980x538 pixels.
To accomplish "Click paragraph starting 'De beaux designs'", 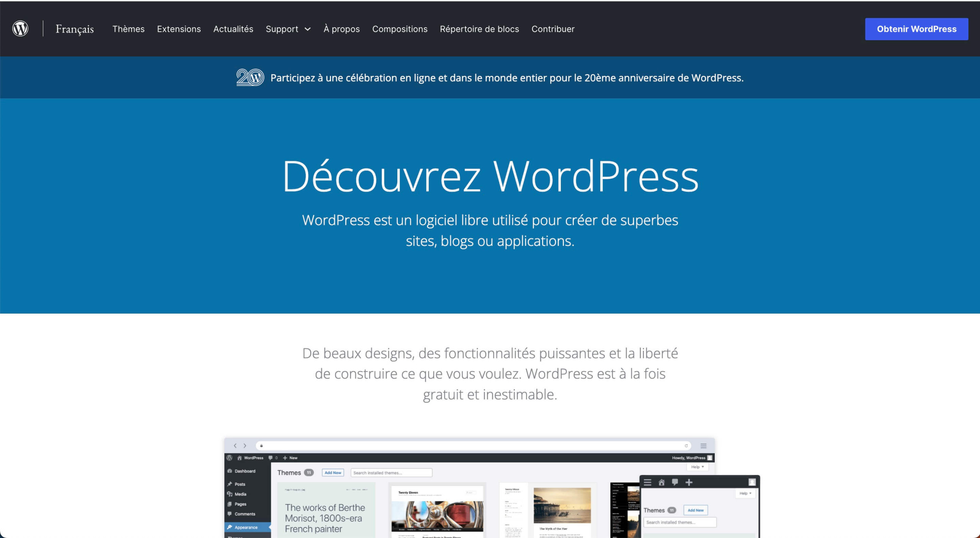I will click(x=490, y=374).
